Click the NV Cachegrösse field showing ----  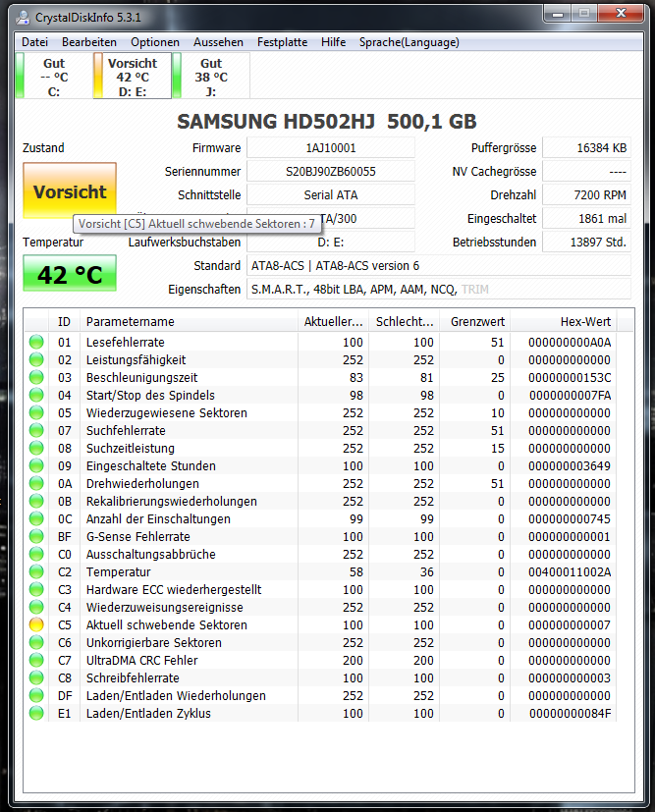(586, 172)
